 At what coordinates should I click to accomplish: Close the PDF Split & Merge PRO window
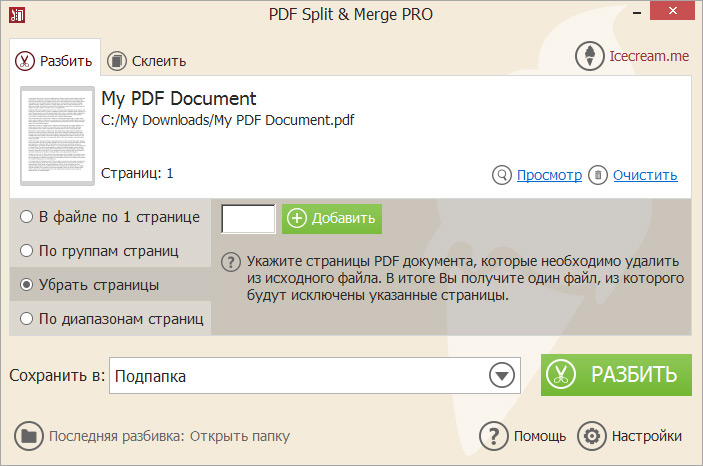[672, 11]
